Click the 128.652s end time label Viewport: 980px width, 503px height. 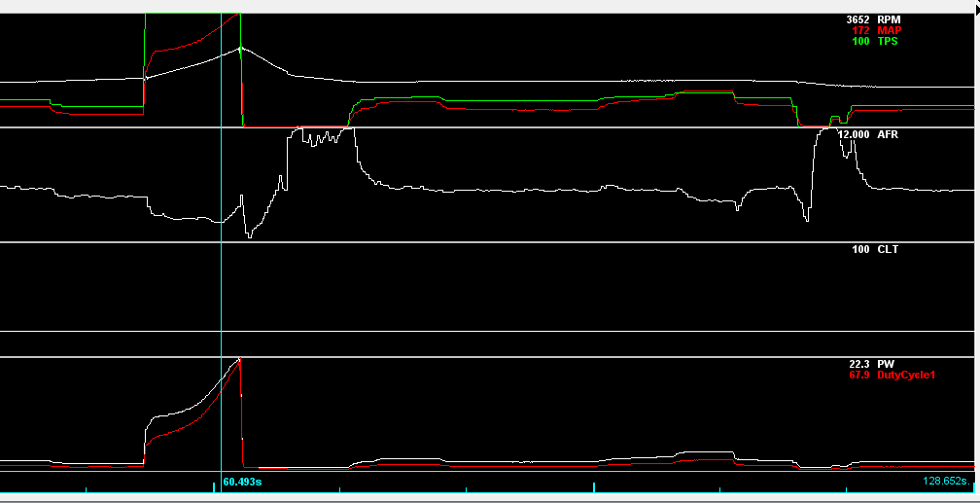945,481
